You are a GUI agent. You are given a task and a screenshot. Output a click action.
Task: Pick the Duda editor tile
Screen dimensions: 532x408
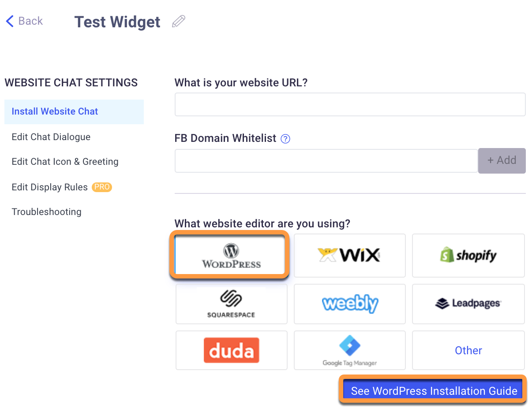click(x=231, y=350)
